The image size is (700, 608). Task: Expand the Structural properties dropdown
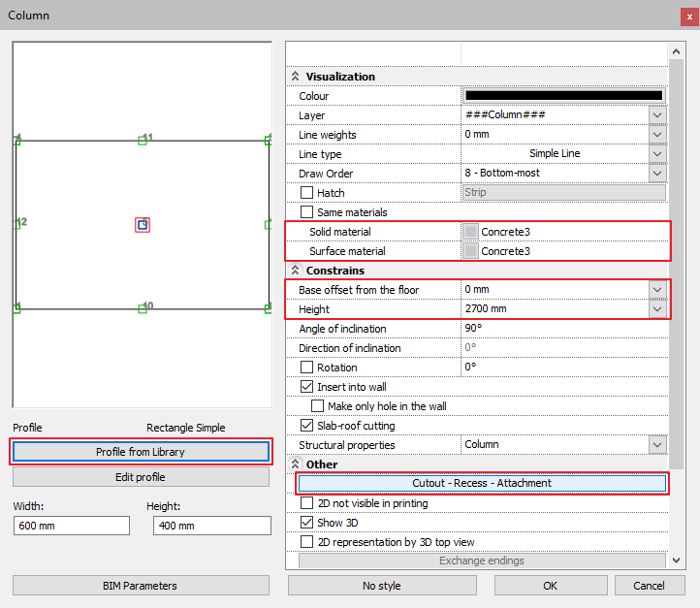click(657, 445)
